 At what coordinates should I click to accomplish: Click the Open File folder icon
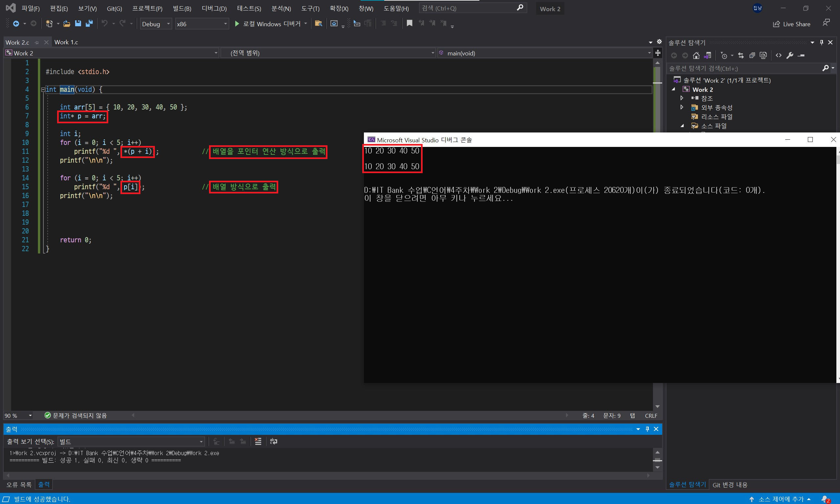[67, 23]
